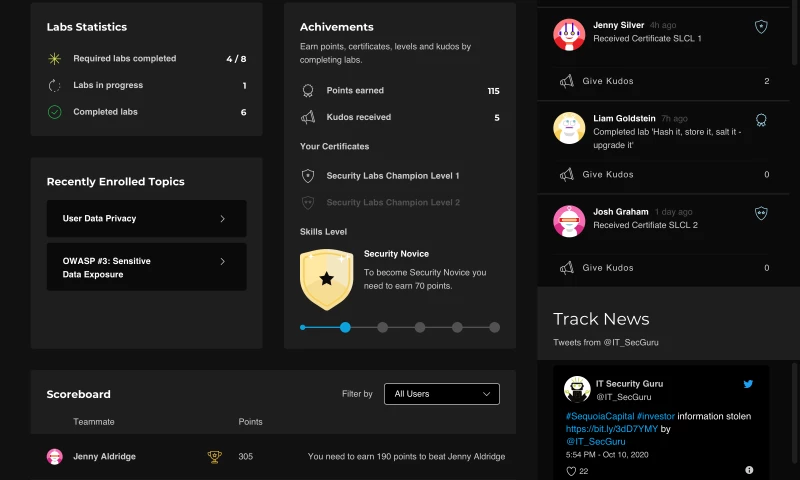Select the current blue skill level marker

[x=345, y=327]
